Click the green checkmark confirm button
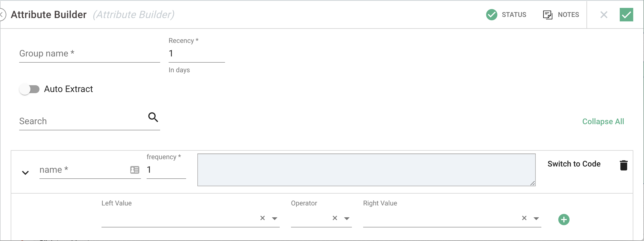The height and width of the screenshot is (241, 644). point(626,15)
